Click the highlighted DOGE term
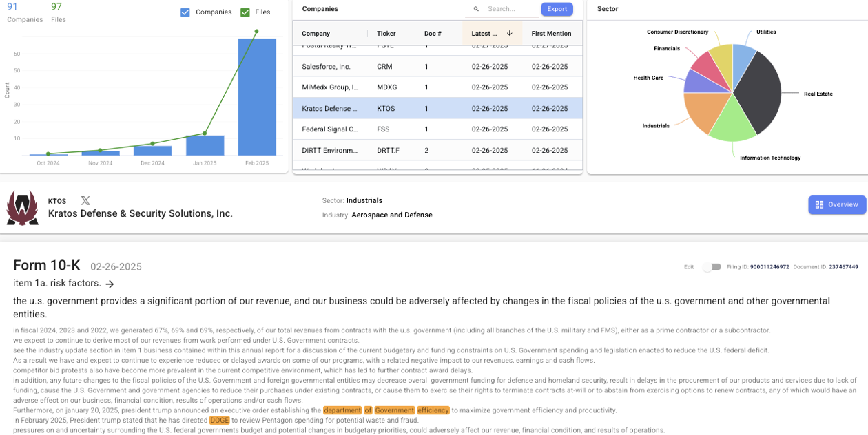This screenshot has width=868, height=435. pyautogui.click(x=219, y=420)
